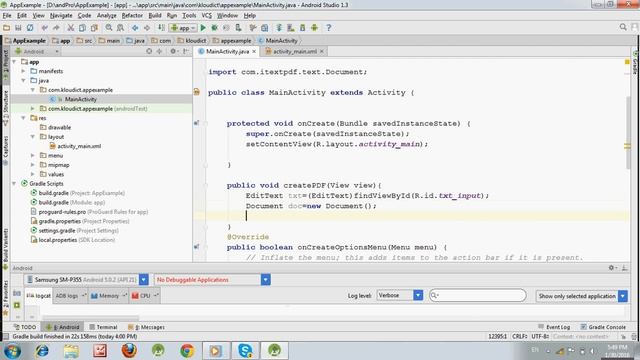Navigate Back with the left arrow icon
This screenshot has width=640, height=360.
tap(135, 28)
